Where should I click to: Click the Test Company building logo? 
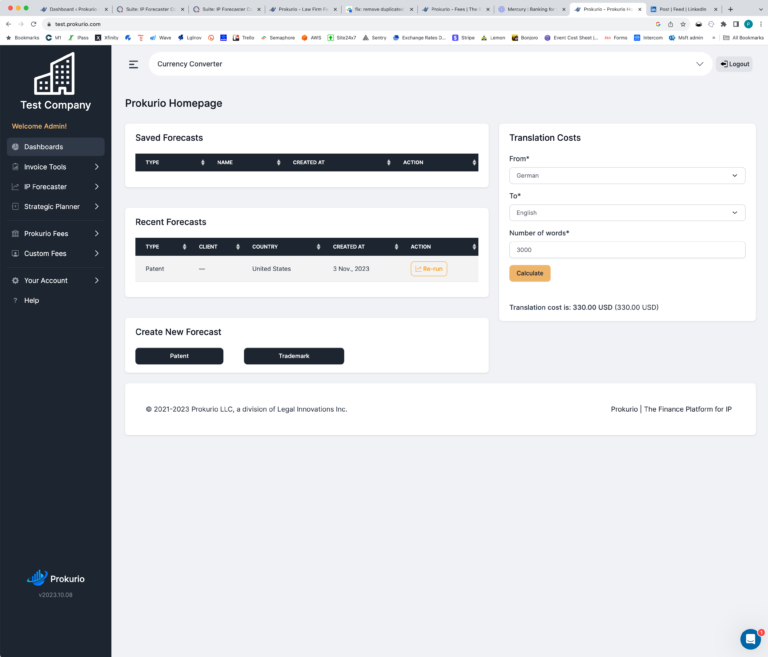coord(55,73)
